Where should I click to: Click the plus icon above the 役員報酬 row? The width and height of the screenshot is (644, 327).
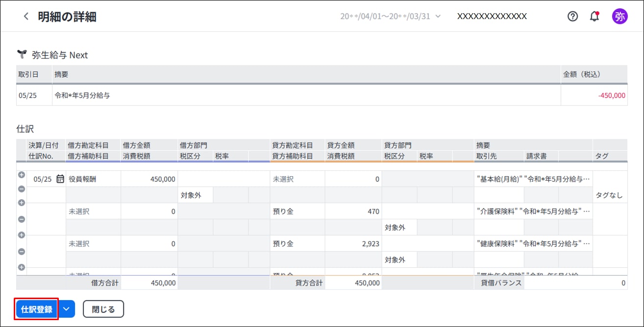tap(22, 175)
